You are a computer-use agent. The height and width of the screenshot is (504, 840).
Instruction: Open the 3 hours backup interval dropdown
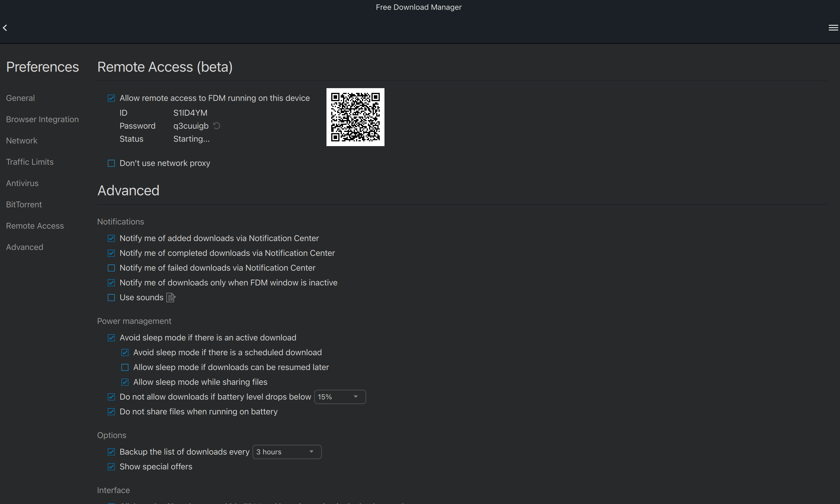[x=287, y=452]
